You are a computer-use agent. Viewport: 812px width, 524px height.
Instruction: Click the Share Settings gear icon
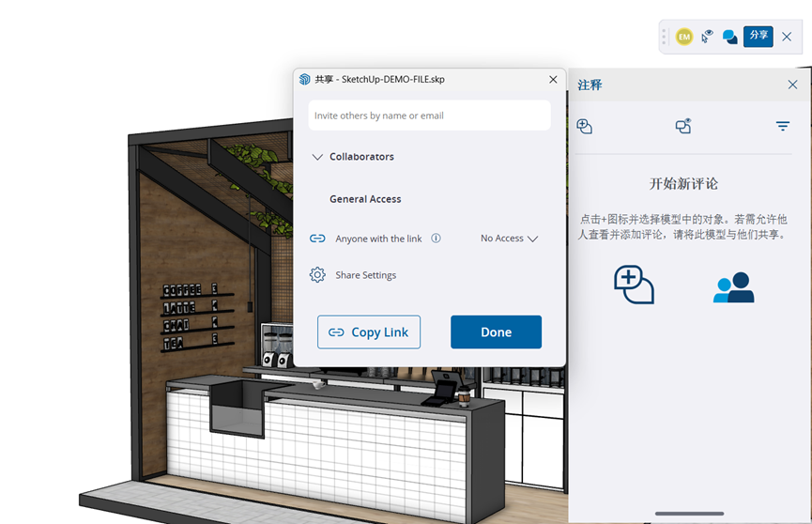click(317, 275)
